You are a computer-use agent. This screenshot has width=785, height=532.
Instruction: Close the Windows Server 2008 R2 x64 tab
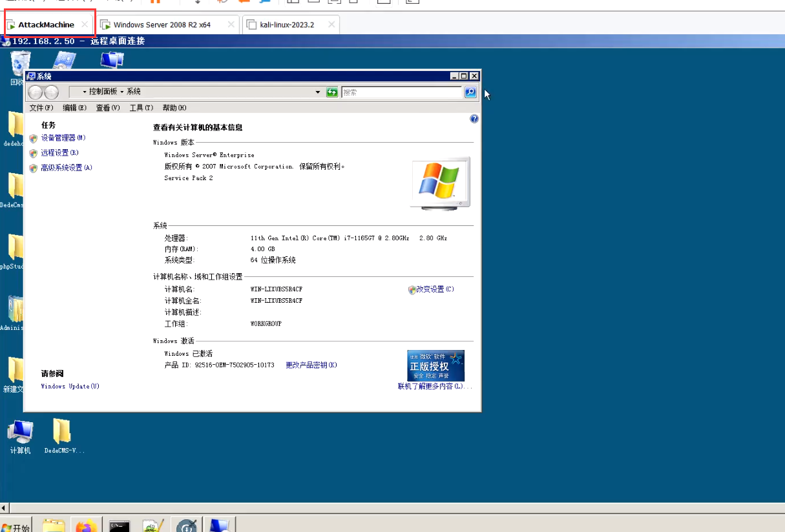pyautogui.click(x=231, y=25)
